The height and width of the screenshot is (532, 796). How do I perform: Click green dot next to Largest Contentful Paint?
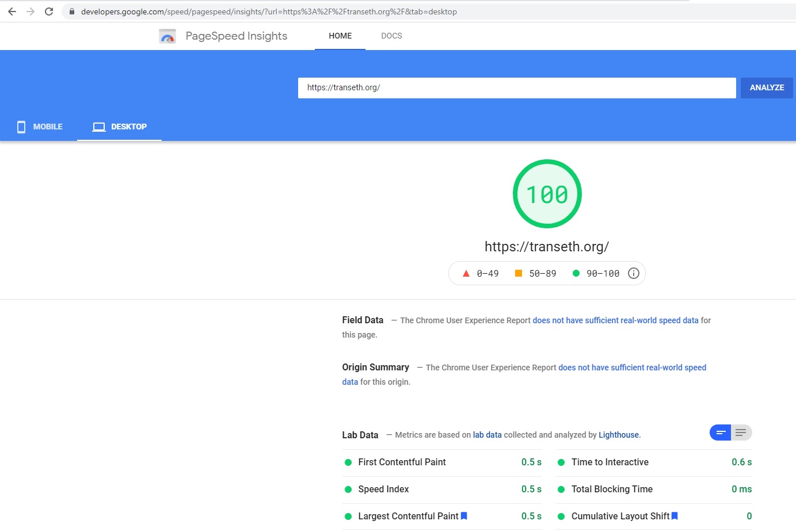(x=348, y=516)
